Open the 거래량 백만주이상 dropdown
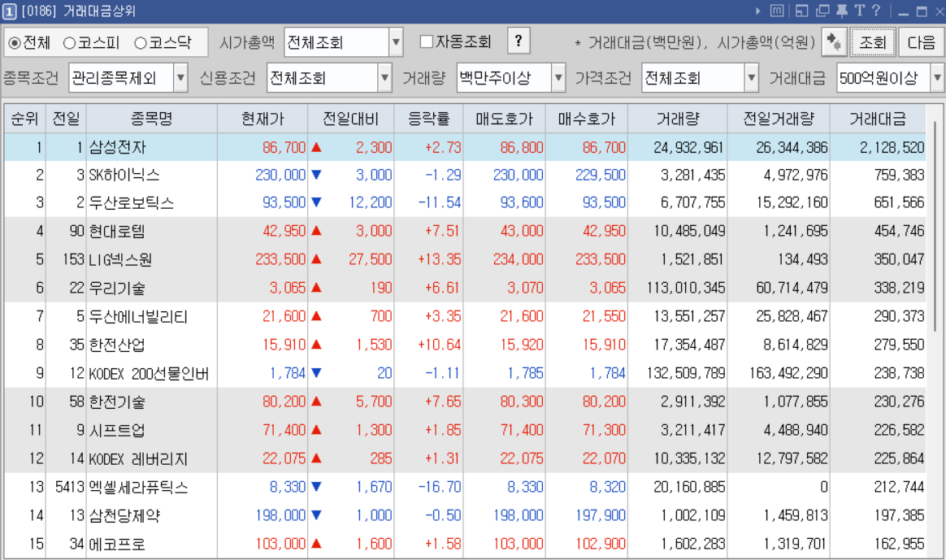This screenshot has width=946, height=560. click(x=511, y=78)
